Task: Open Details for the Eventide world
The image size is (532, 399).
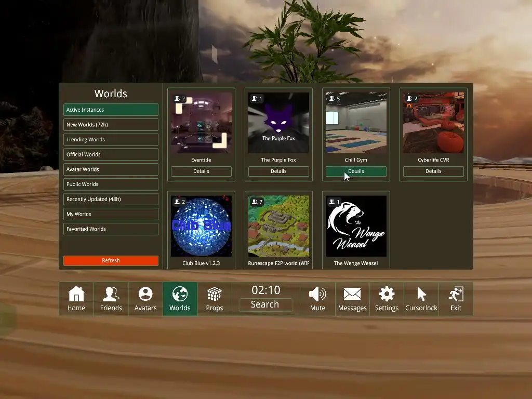Action: tap(201, 171)
